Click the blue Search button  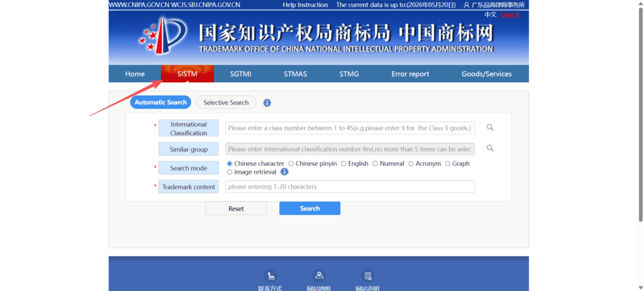coord(309,208)
